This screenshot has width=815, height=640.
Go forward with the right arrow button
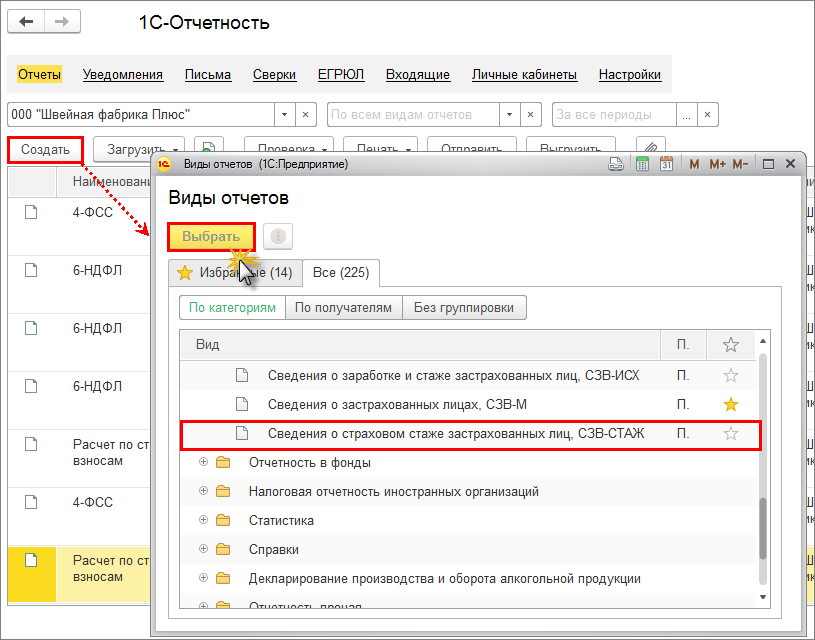(62, 22)
